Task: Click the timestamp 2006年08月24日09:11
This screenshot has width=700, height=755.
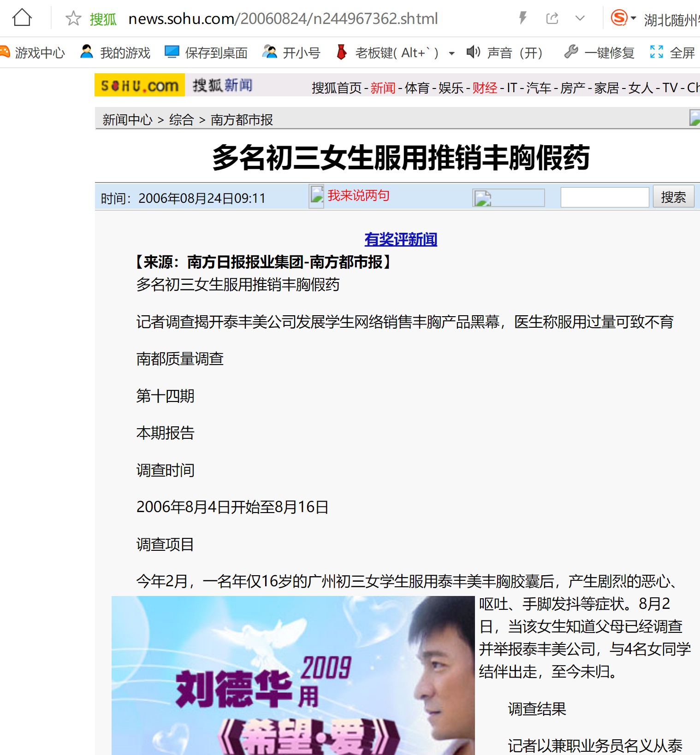Action: pos(202,198)
